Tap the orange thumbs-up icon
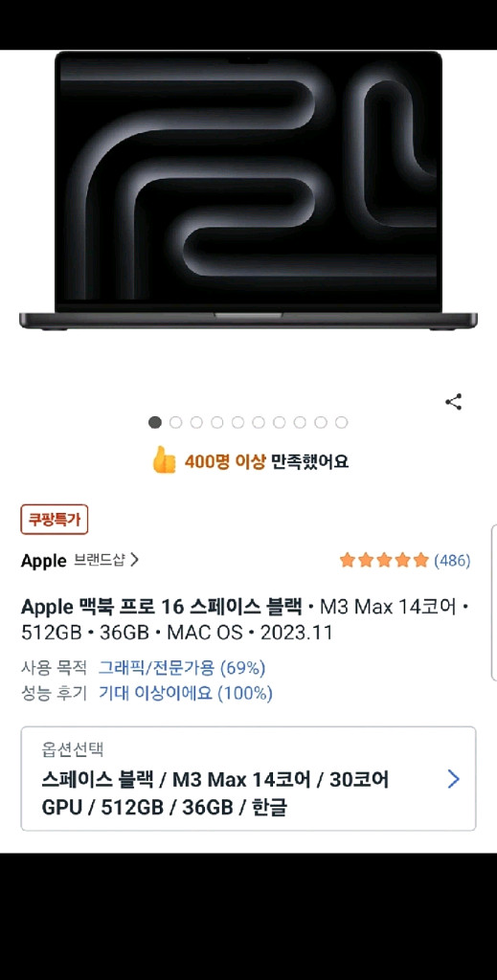Screen dimensions: 497x980 [x=164, y=460]
